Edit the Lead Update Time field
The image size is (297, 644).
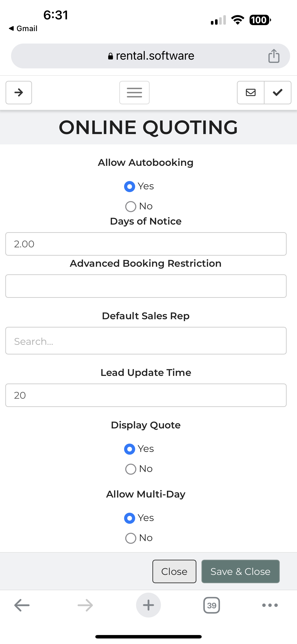coord(146,395)
